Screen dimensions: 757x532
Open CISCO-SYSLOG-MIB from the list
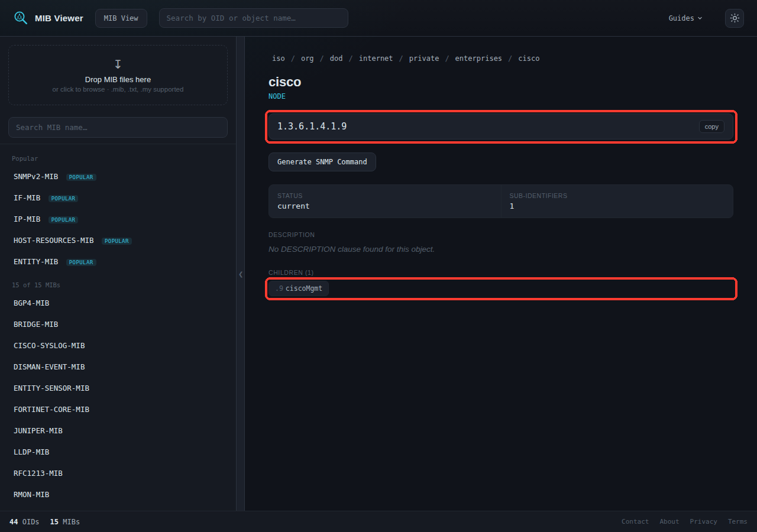tap(49, 346)
